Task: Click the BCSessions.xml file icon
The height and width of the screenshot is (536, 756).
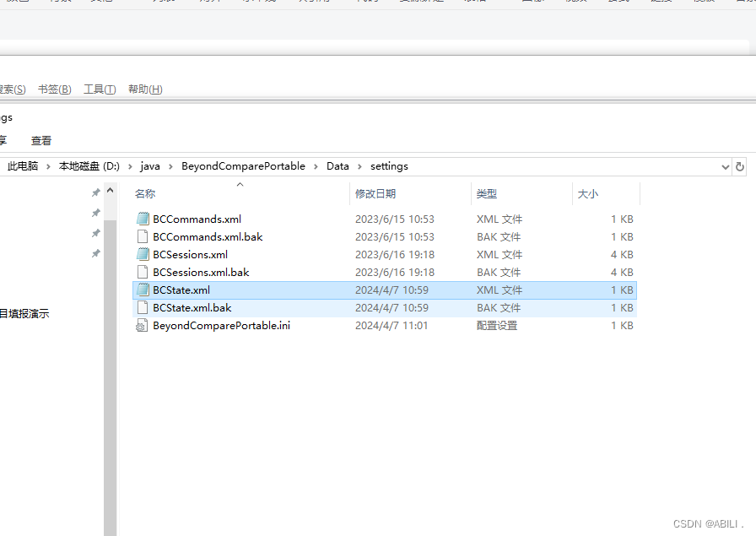Action: coord(143,254)
